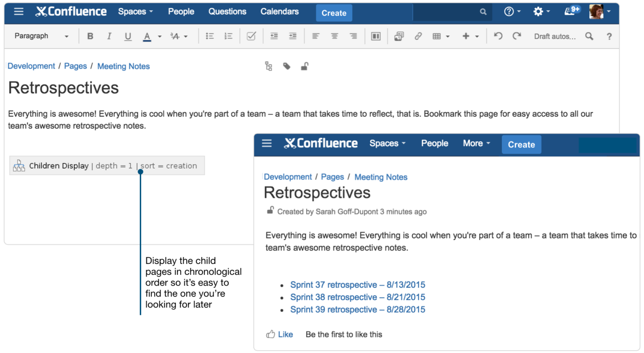Insert a task list checkbox item

click(251, 36)
